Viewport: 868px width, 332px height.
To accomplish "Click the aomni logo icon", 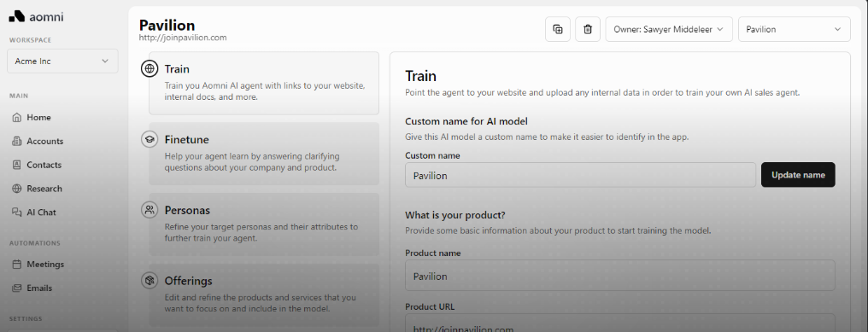I will (x=16, y=16).
